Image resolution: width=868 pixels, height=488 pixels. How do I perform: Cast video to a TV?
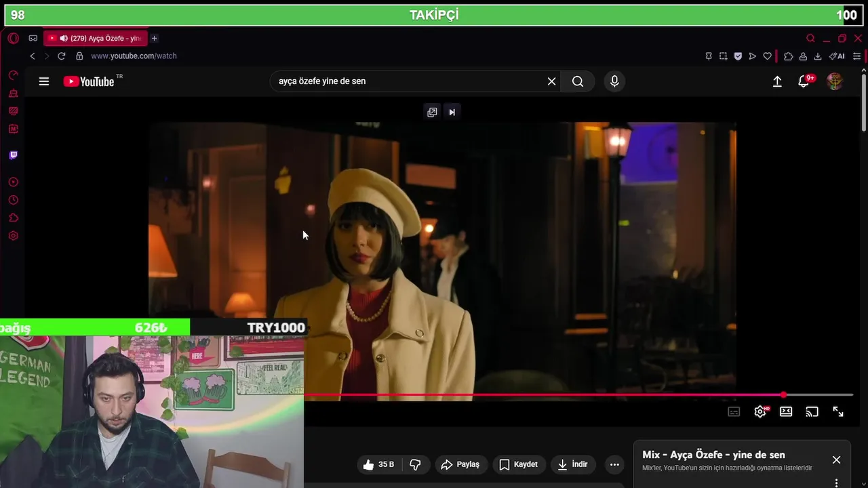pyautogui.click(x=812, y=411)
